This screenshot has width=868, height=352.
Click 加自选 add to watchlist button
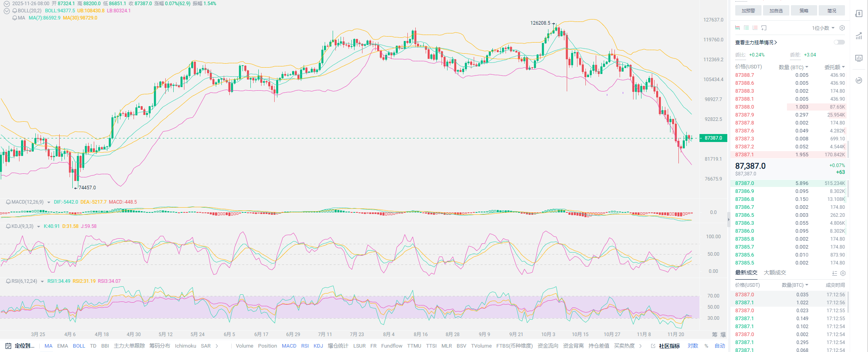pyautogui.click(x=776, y=11)
